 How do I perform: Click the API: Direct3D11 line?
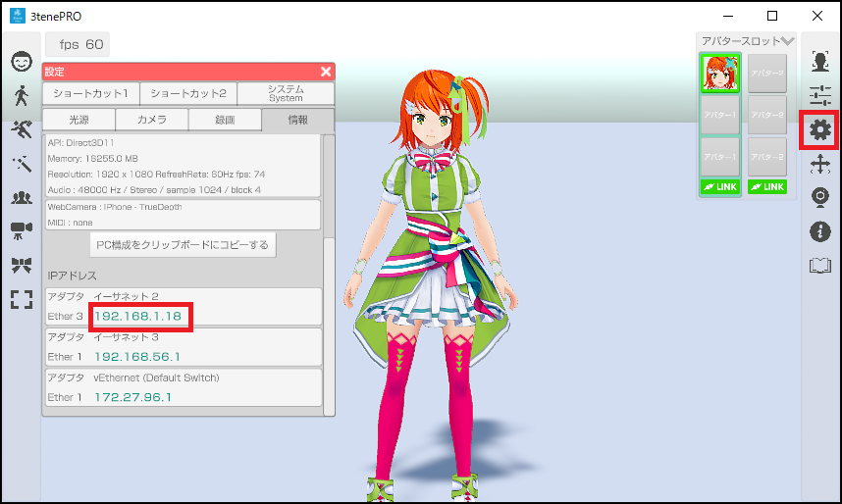coord(80,143)
